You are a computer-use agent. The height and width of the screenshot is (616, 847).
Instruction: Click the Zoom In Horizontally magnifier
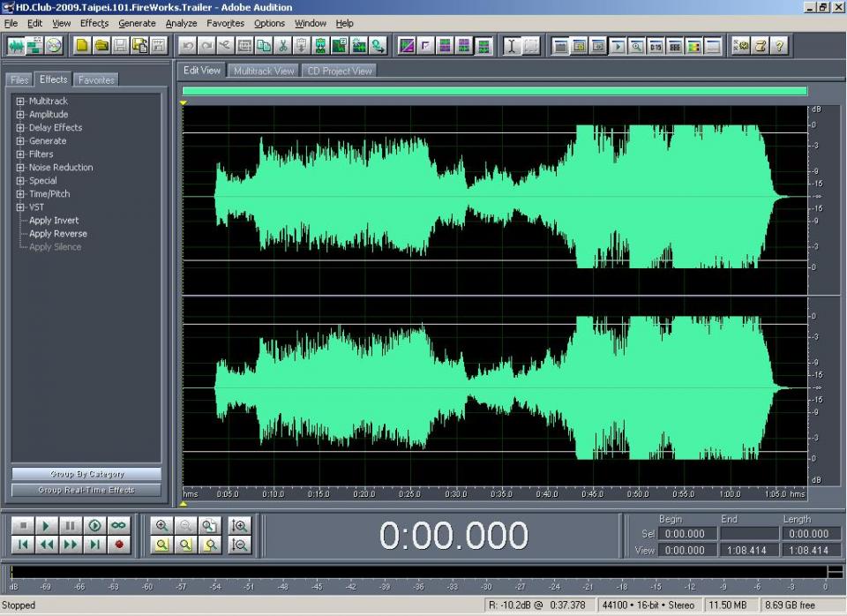(161, 526)
